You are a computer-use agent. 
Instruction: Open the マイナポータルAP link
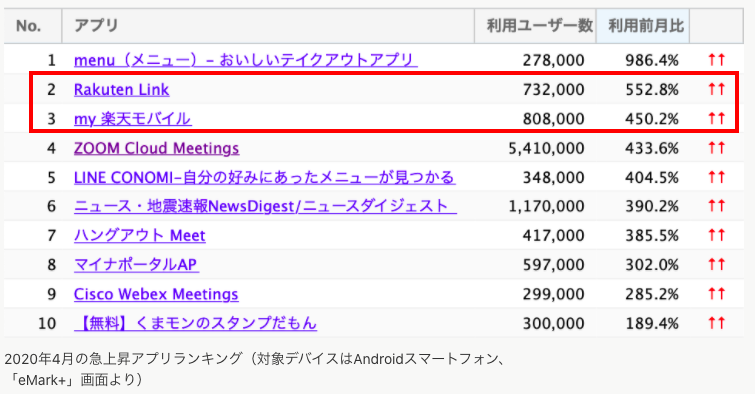[136, 264]
